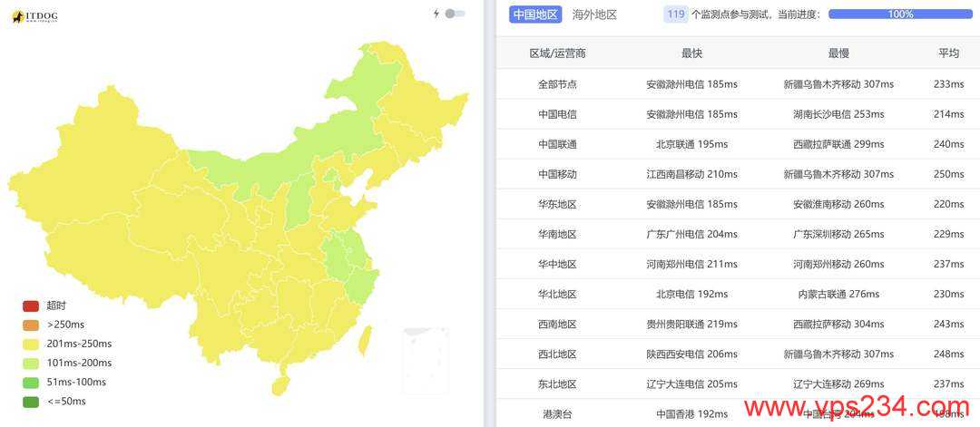Click the Taiwan island on the map
Screen dimensions: 980x427
pyautogui.click(x=365, y=341)
